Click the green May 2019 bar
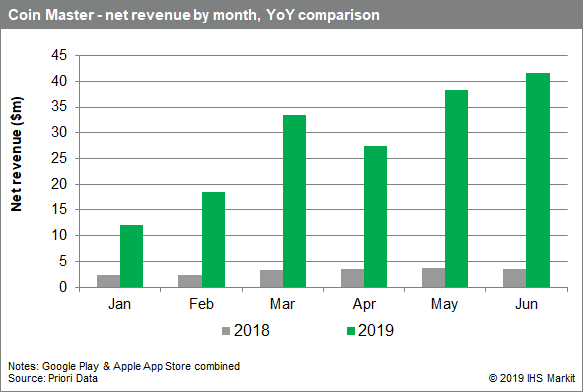The image size is (583, 392). pyautogui.click(x=456, y=189)
